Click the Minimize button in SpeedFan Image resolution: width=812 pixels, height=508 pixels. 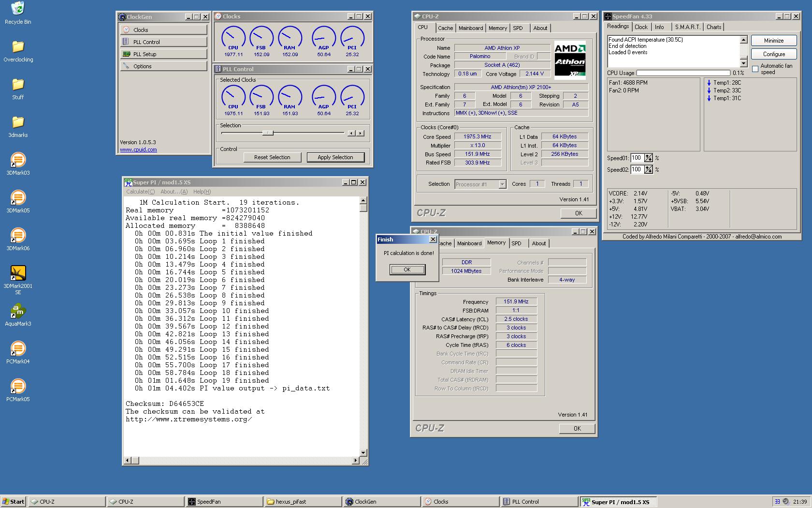[774, 41]
